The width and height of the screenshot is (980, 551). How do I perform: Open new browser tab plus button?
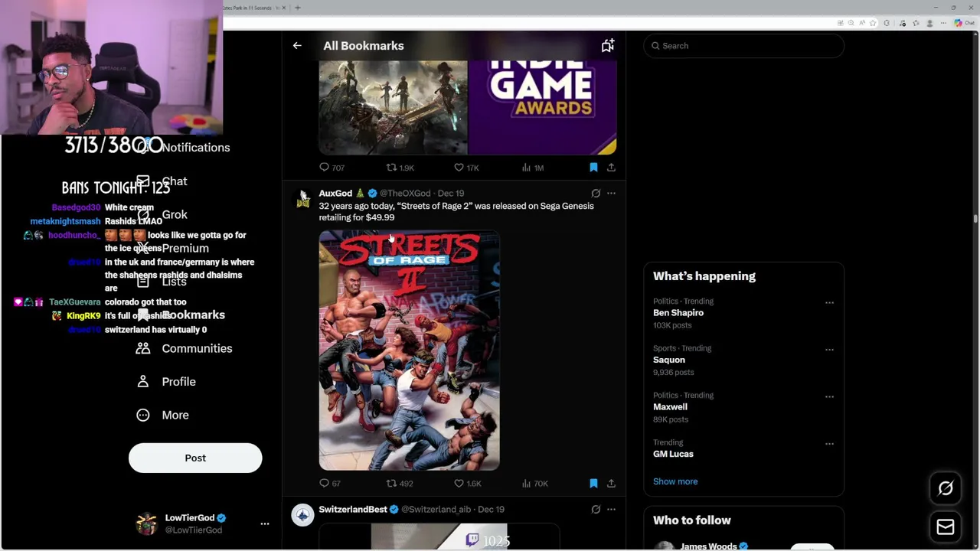pyautogui.click(x=298, y=8)
